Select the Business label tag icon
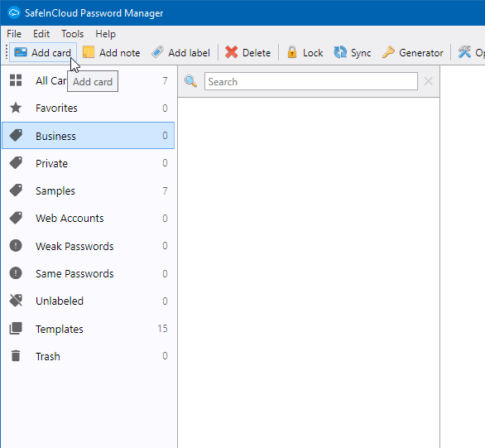Image resolution: width=485 pixels, height=448 pixels. point(16,136)
